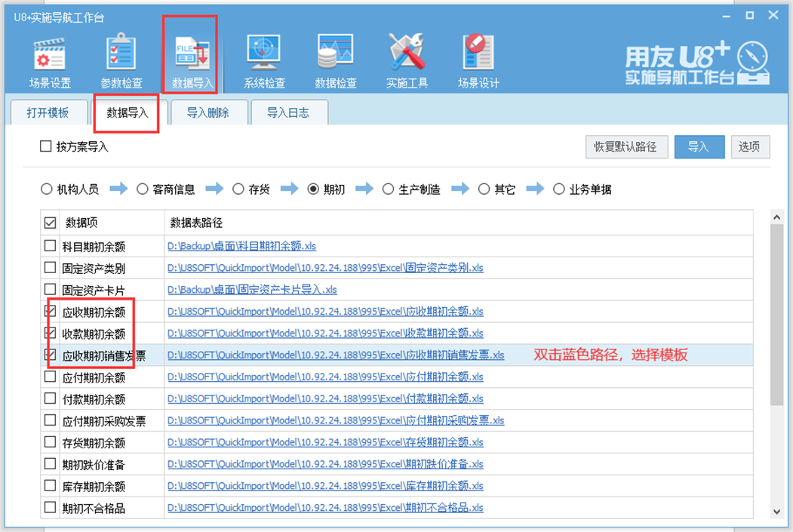Check the 期初跌价准备 checkbox
793x532 pixels.
click(x=50, y=464)
